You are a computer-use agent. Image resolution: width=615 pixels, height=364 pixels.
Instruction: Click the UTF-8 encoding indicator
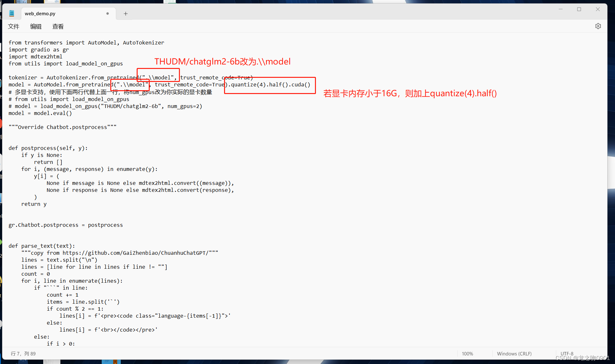tap(567, 354)
